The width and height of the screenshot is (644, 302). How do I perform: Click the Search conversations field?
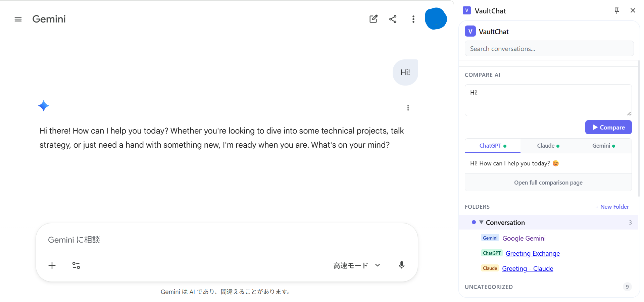[548, 48]
